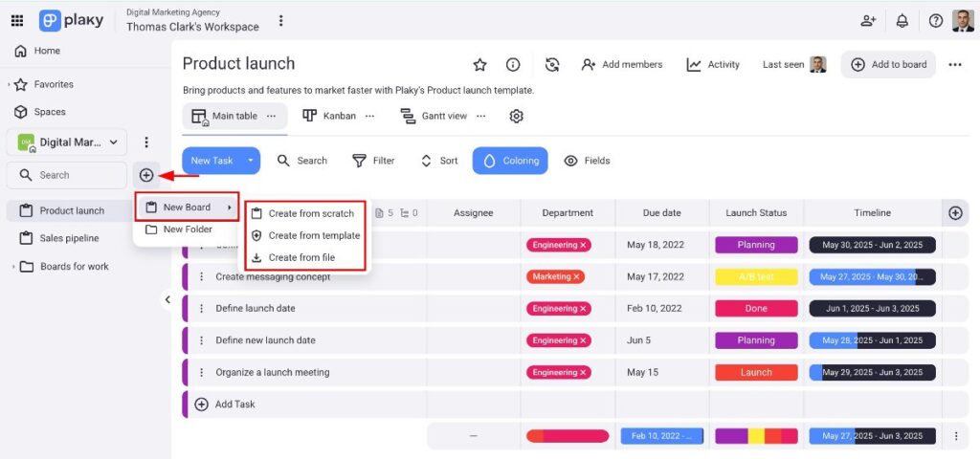Click the Plaky logo
980x459 pixels.
click(x=71, y=21)
